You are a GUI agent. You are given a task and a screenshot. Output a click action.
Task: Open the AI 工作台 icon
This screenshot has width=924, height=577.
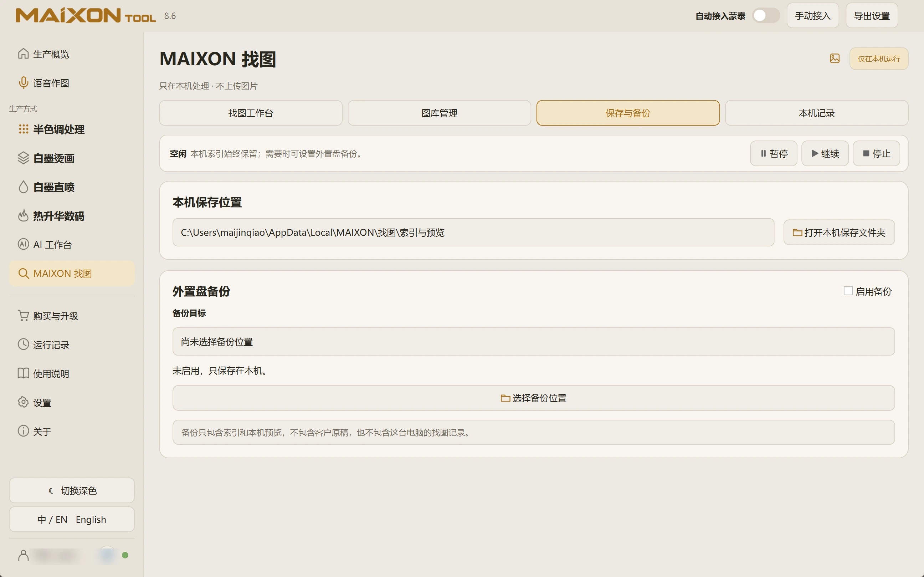[23, 244]
